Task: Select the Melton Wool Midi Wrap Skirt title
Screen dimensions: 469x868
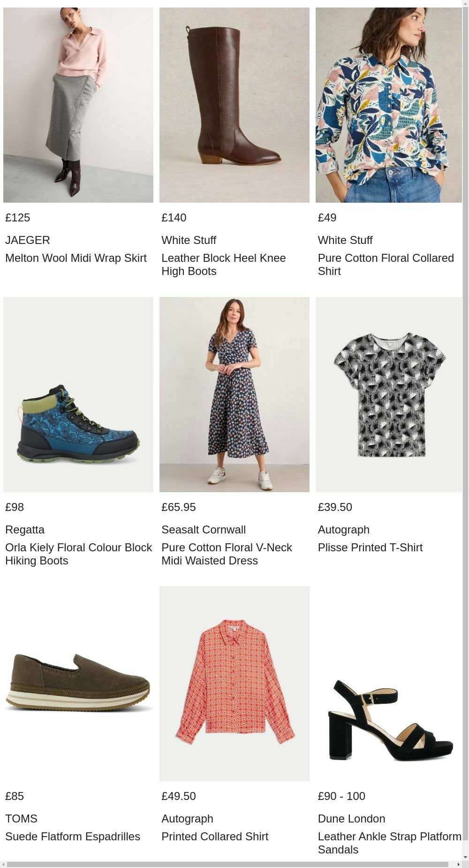Action: (76, 258)
